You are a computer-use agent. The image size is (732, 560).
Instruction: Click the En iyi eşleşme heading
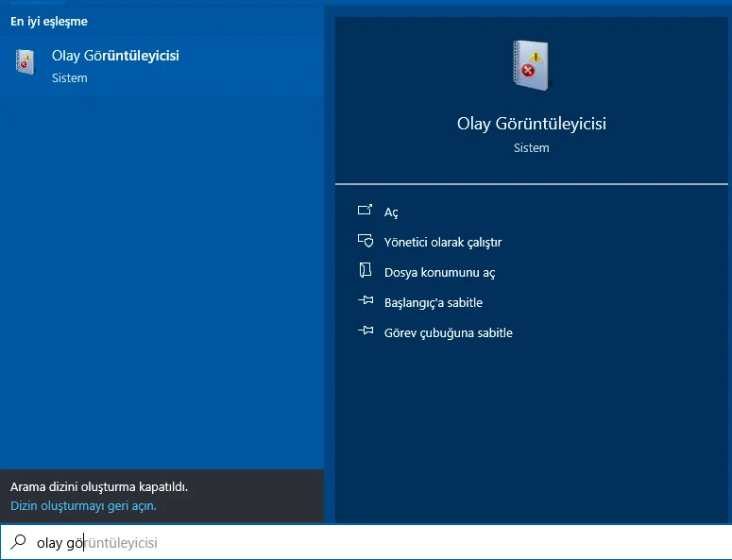[49, 22]
